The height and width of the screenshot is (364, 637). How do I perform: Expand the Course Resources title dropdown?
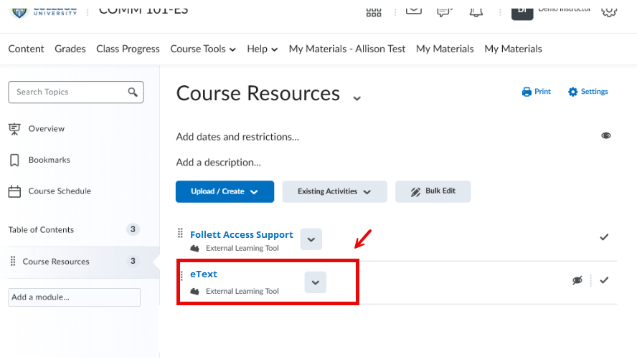[357, 98]
